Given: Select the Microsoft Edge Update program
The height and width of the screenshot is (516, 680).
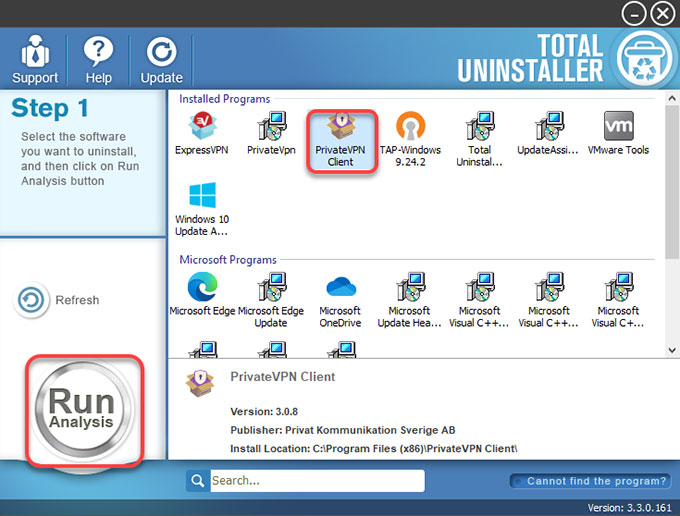Looking at the screenshot, I should pyautogui.click(x=271, y=300).
